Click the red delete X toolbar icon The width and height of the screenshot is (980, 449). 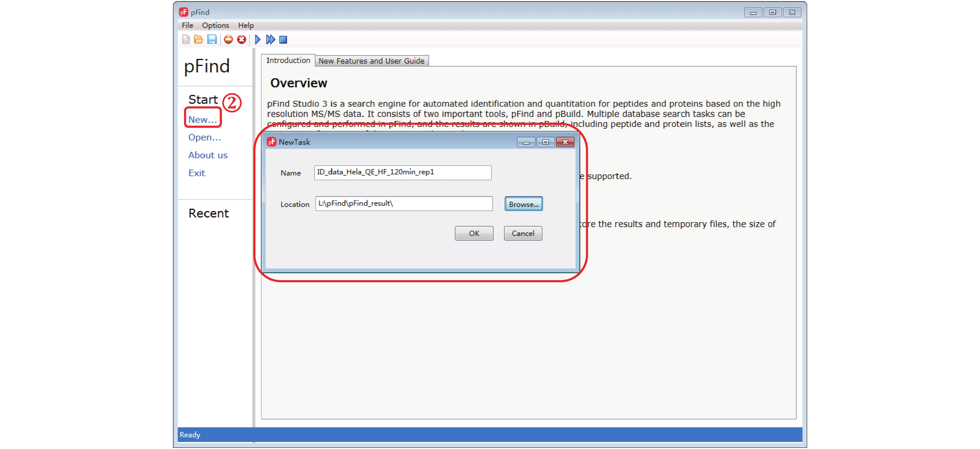pos(242,40)
